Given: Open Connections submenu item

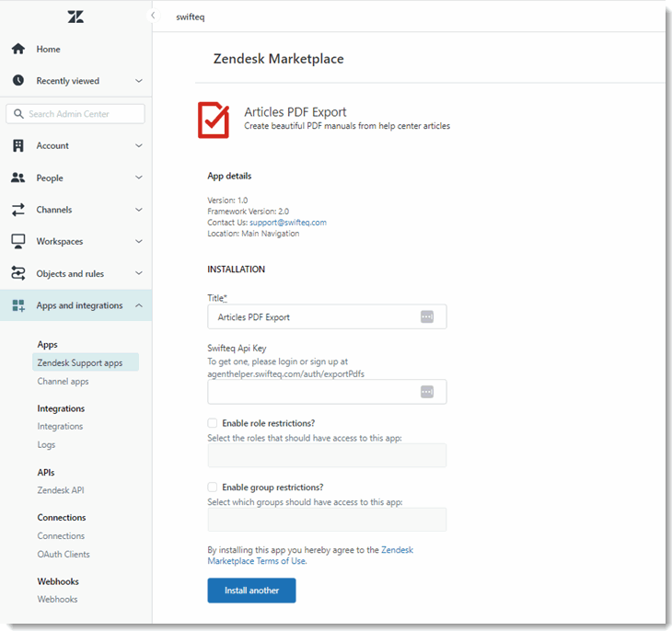Looking at the screenshot, I should coord(61,536).
